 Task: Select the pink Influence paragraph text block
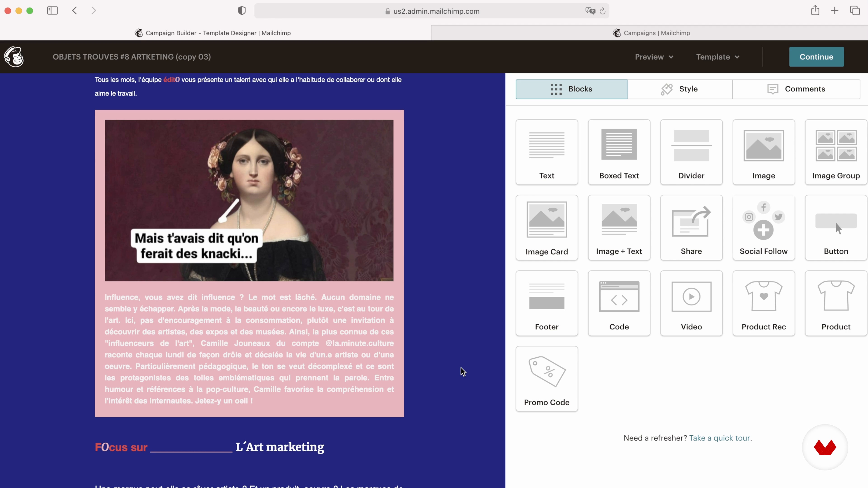coord(249,349)
